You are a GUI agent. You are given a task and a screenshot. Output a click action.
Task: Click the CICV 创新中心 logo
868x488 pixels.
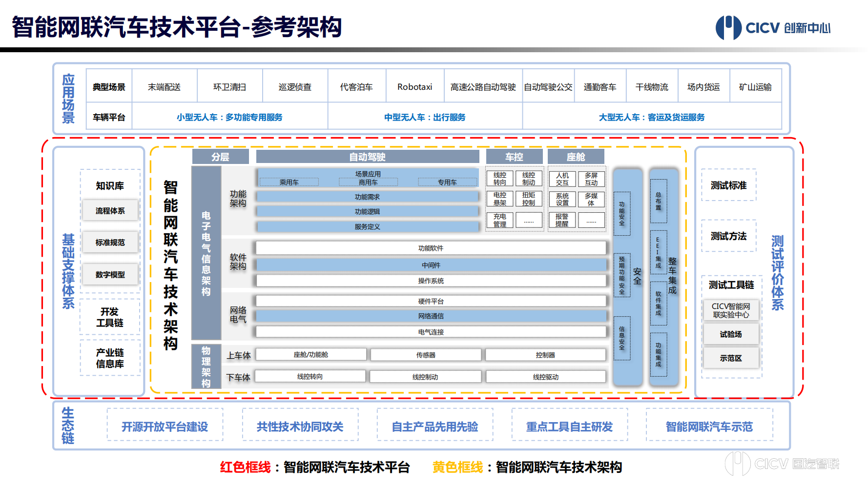[773, 28]
